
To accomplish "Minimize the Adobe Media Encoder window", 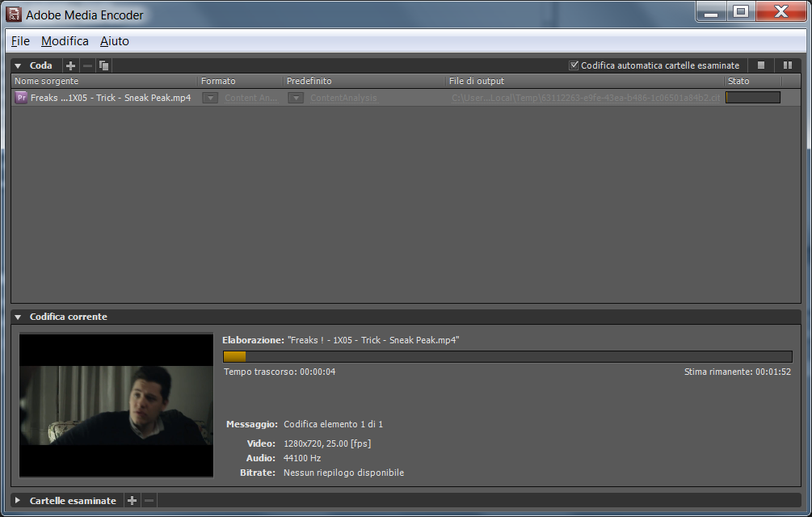I will [711, 12].
